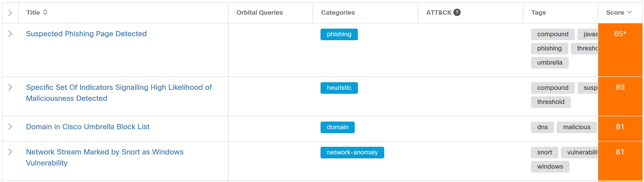
Task: Click the umbrella tag
Action: tap(550, 63)
